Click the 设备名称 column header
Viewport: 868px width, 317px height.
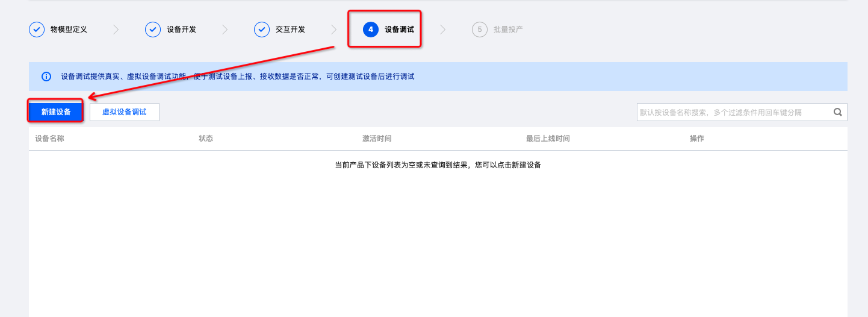tap(49, 139)
